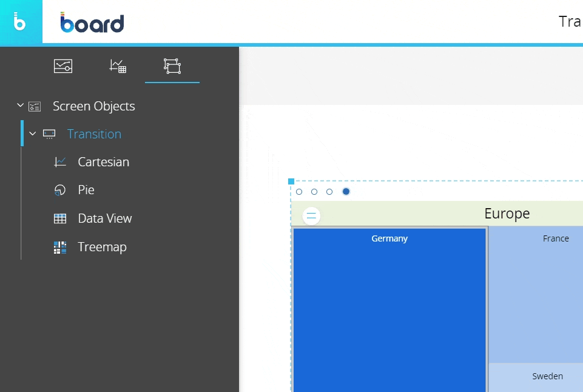The width and height of the screenshot is (583, 392).
Task: Click the Europe treemap header
Action: click(437, 214)
